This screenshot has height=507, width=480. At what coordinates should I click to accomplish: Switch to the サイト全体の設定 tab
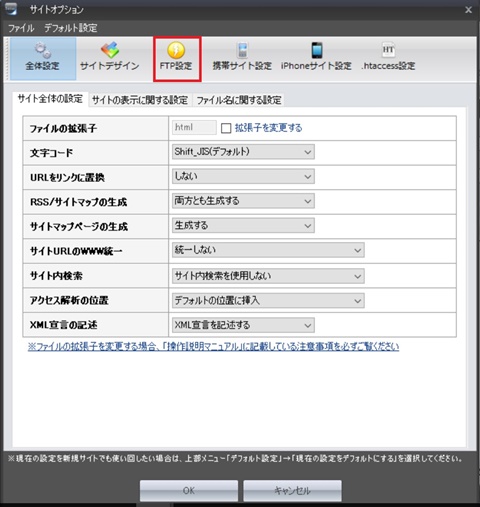click(x=50, y=99)
